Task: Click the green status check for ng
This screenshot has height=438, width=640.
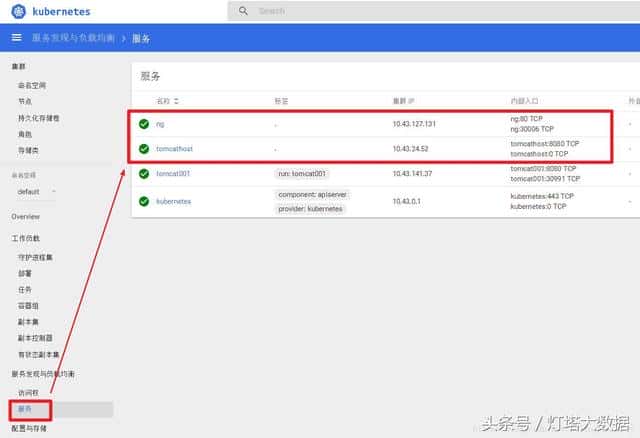Action: coord(144,124)
